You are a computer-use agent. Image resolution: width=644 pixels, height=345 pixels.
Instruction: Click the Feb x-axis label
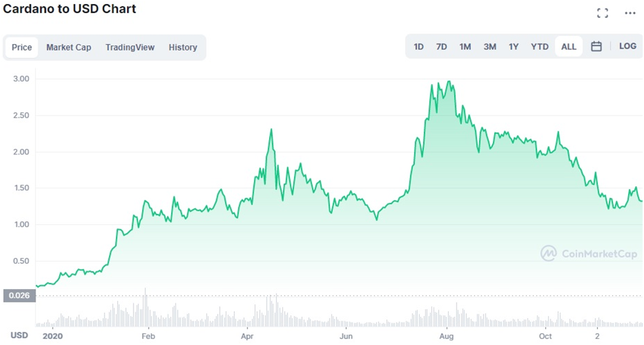click(148, 336)
